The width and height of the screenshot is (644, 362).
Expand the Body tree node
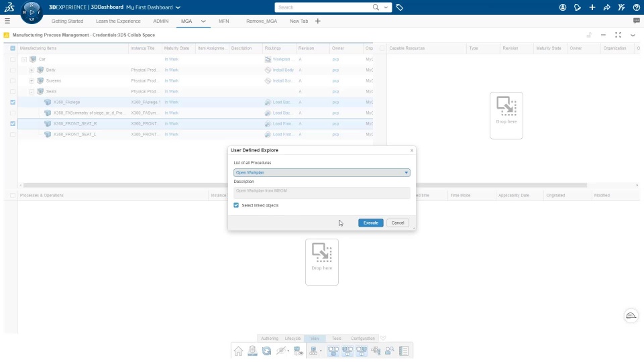point(32,70)
